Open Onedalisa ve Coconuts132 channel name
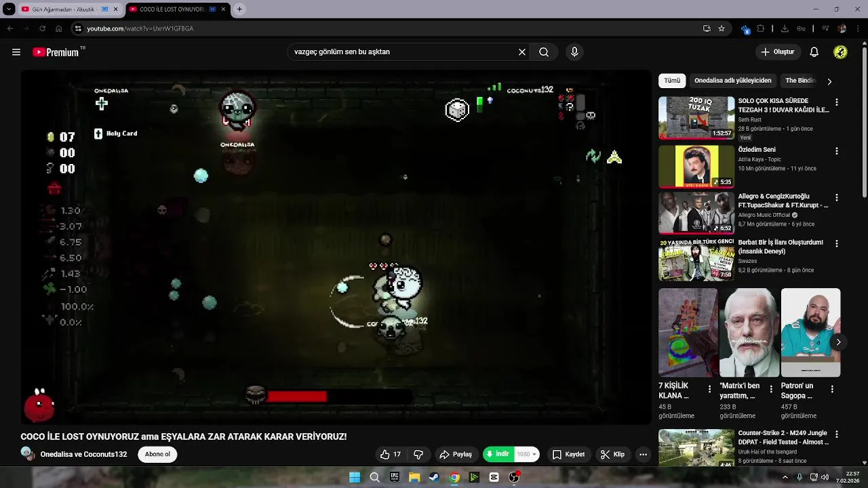Screen dimensions: 868x488 point(83,454)
